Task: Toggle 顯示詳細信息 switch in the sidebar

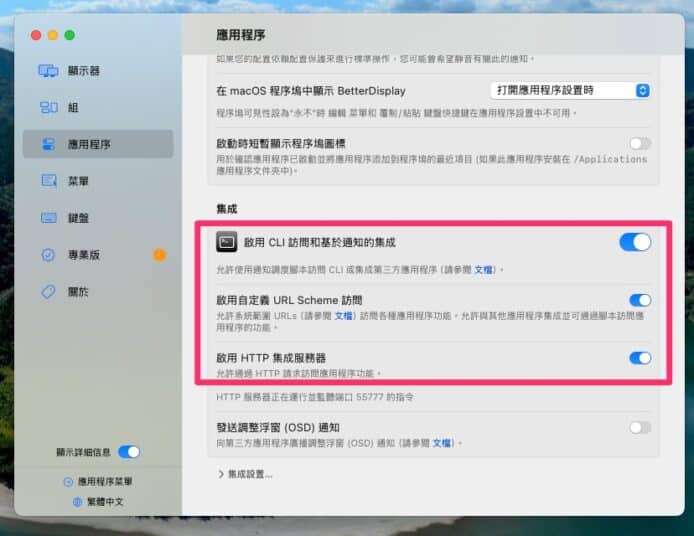Action: (x=129, y=452)
